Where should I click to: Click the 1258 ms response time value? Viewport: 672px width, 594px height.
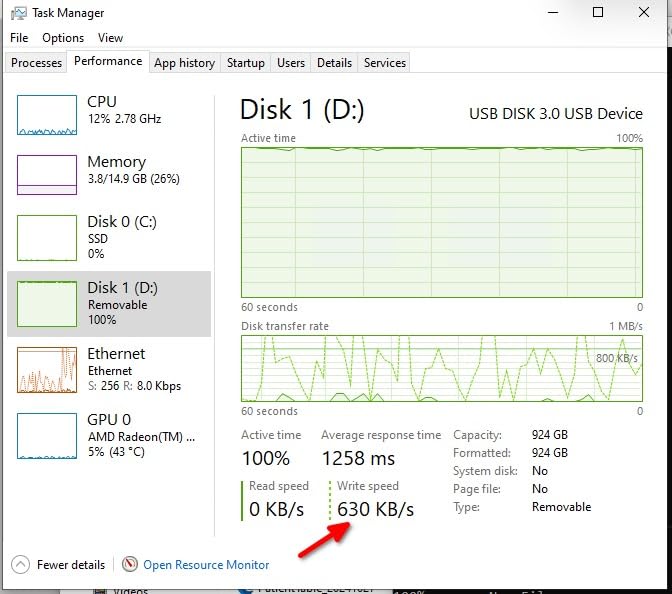358,458
